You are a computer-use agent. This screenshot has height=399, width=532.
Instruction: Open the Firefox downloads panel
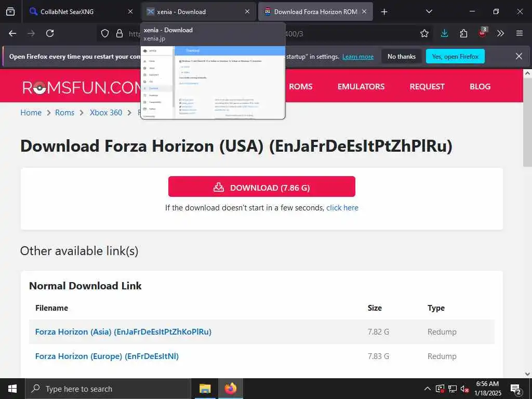coord(445,33)
